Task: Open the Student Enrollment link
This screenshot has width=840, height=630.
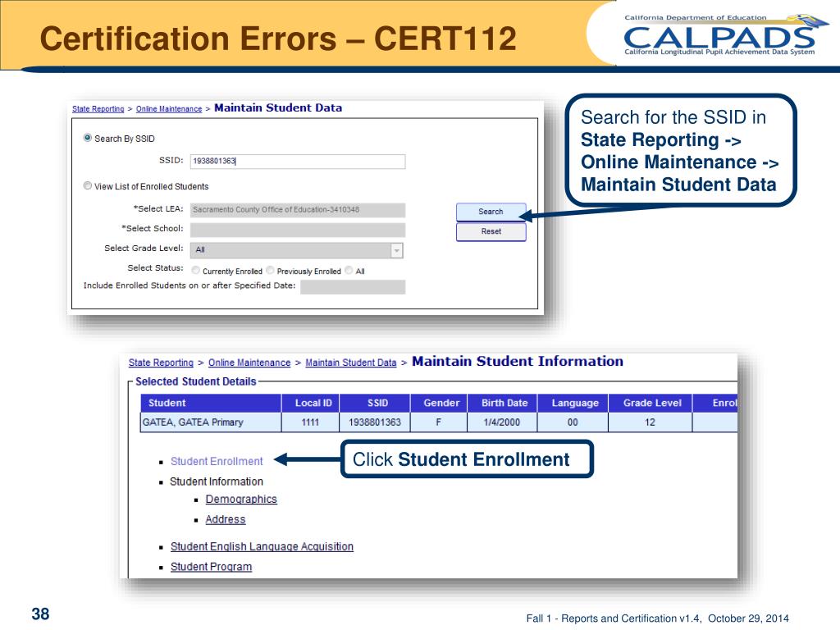Action: click(217, 461)
